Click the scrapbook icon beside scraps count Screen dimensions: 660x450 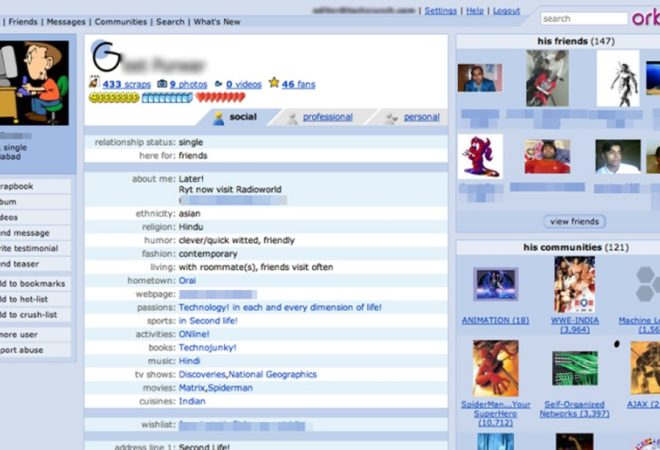(x=94, y=82)
